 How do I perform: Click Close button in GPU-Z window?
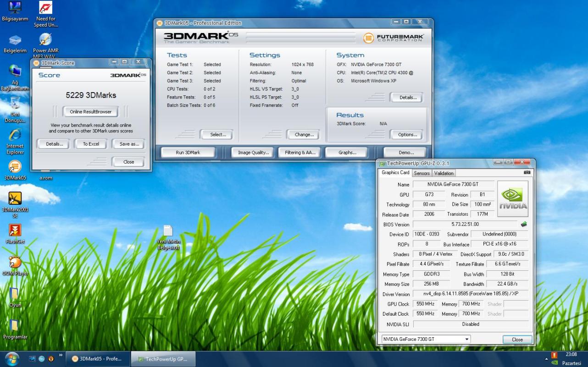coord(517,340)
